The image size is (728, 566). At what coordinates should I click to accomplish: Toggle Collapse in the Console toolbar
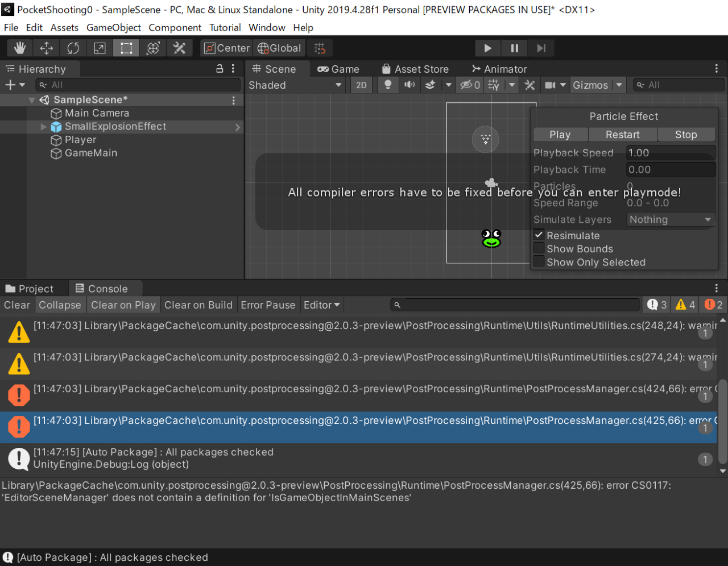60,305
